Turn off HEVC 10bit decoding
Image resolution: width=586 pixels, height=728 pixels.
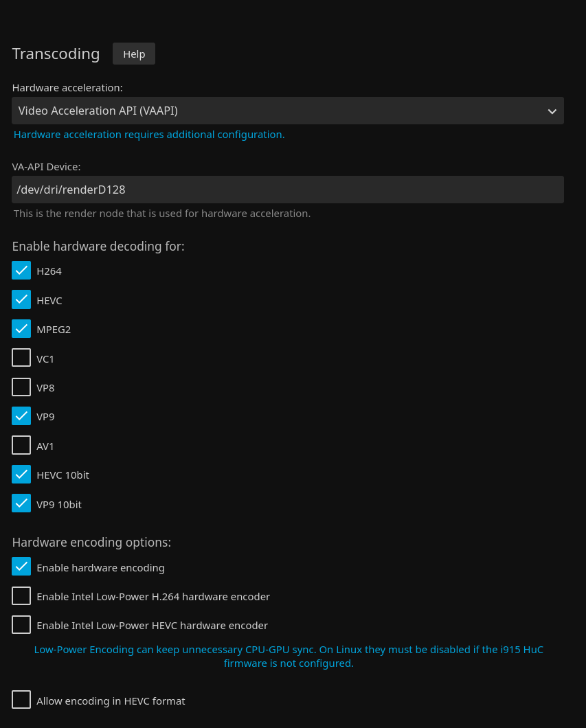[21, 475]
